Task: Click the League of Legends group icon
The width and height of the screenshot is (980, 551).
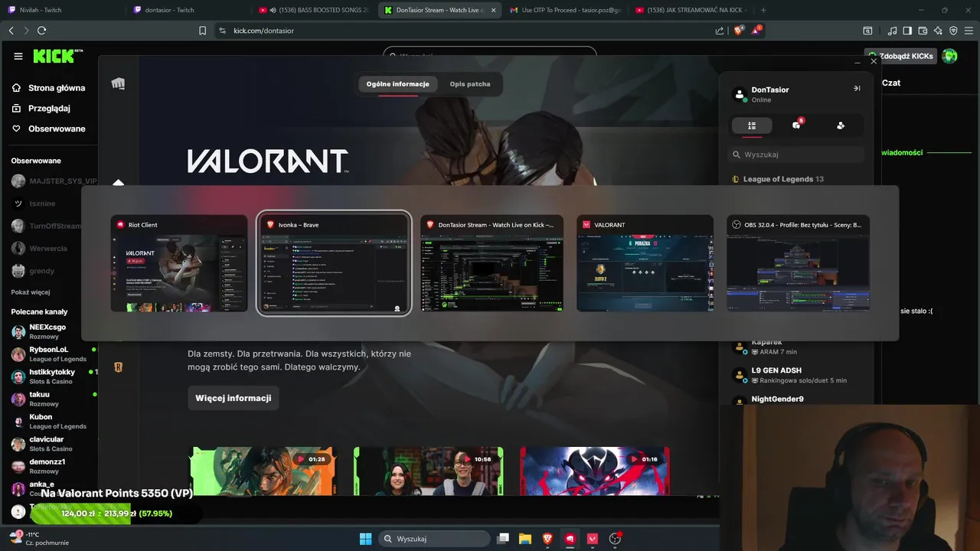Action: point(736,179)
